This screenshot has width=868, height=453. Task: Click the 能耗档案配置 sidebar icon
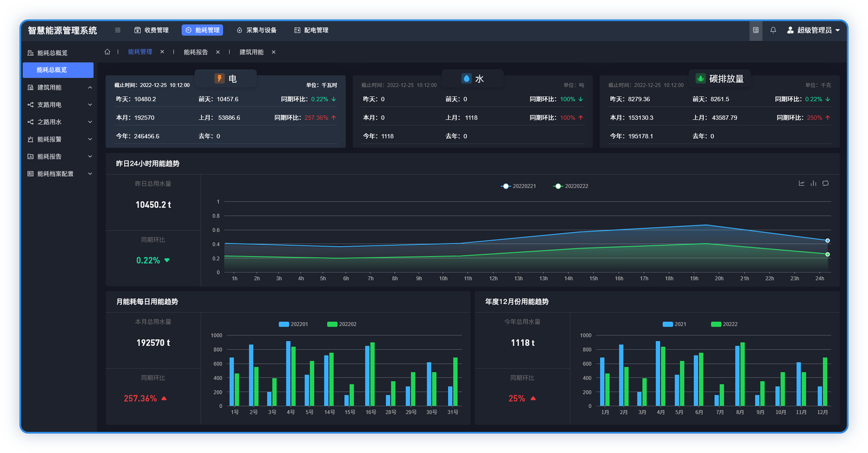[x=30, y=174]
